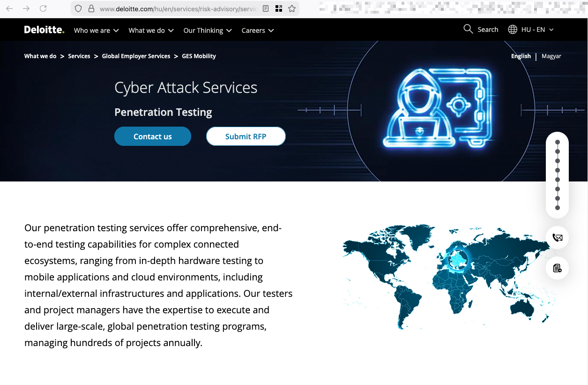Bookmark this page with the star icon
The image size is (588, 385).
point(292,8)
